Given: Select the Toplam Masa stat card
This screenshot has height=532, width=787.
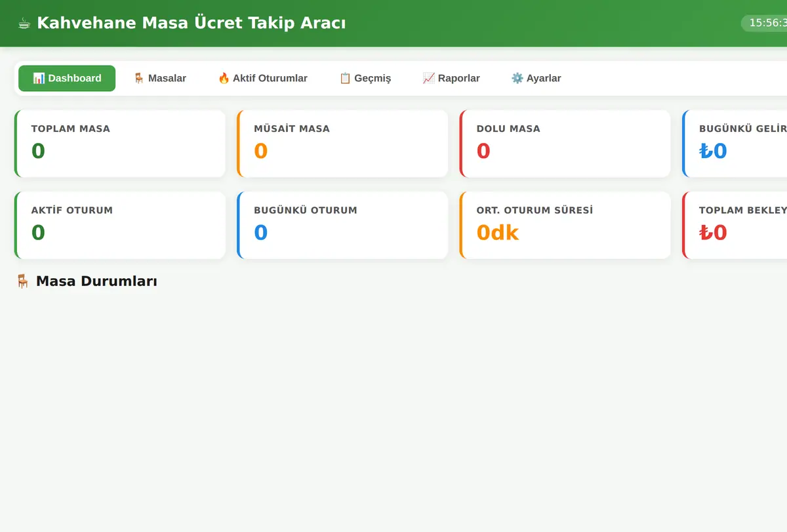Looking at the screenshot, I should tap(120, 144).
